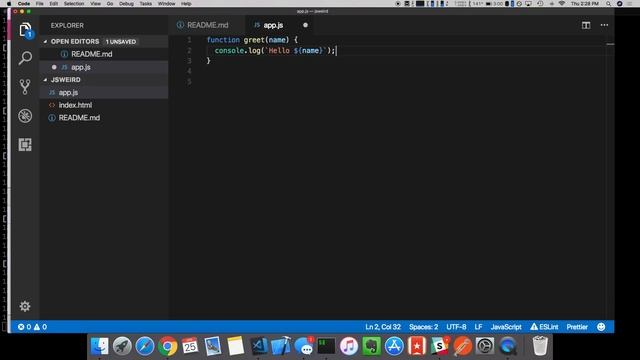The image size is (640, 360).
Task: Open Xcode from the dock
Action: tap(281, 346)
